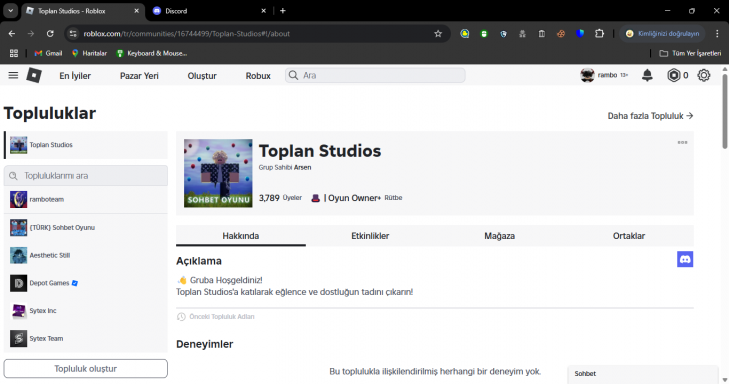Click the 3,789 Üyeler member count
Screen dimensions: 729x384
pos(280,198)
